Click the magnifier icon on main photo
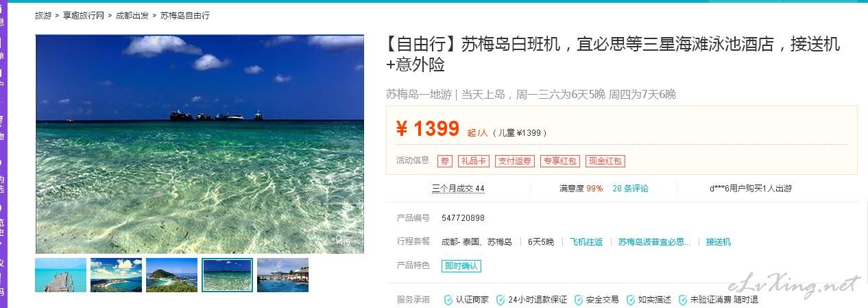This screenshot has height=308, width=868. (x=338, y=240)
